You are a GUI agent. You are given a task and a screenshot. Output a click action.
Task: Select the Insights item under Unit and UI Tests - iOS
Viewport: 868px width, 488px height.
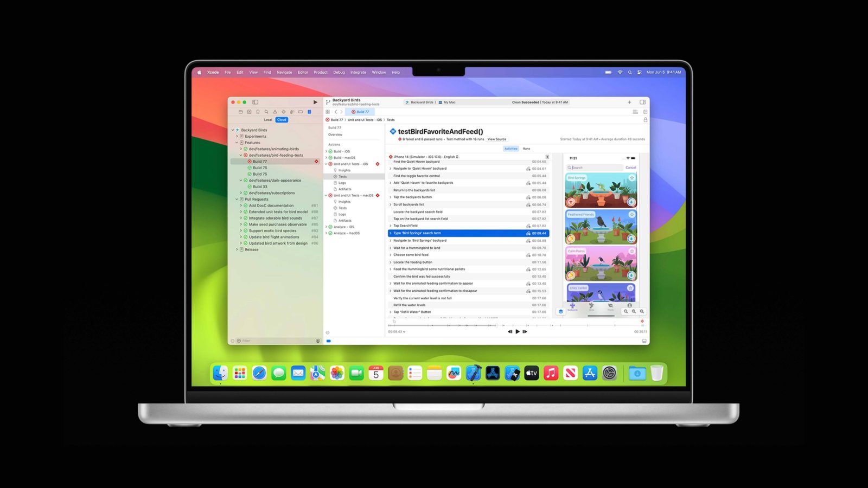click(344, 170)
